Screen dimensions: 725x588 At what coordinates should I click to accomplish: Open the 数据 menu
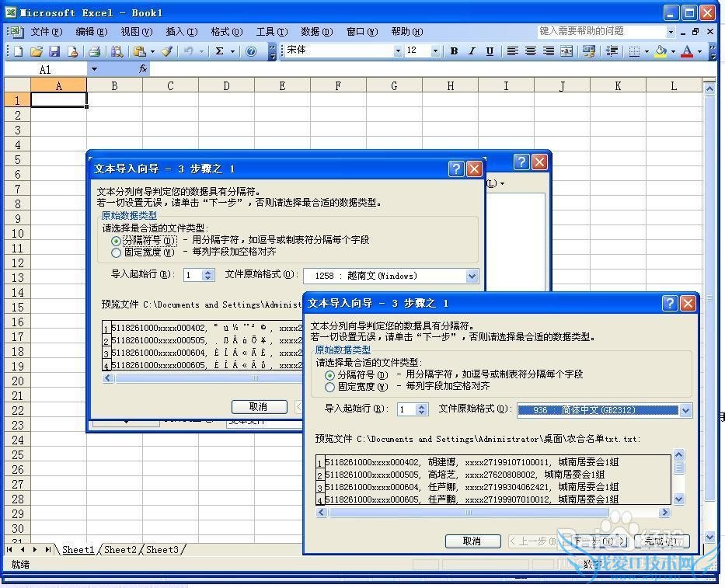click(x=315, y=32)
